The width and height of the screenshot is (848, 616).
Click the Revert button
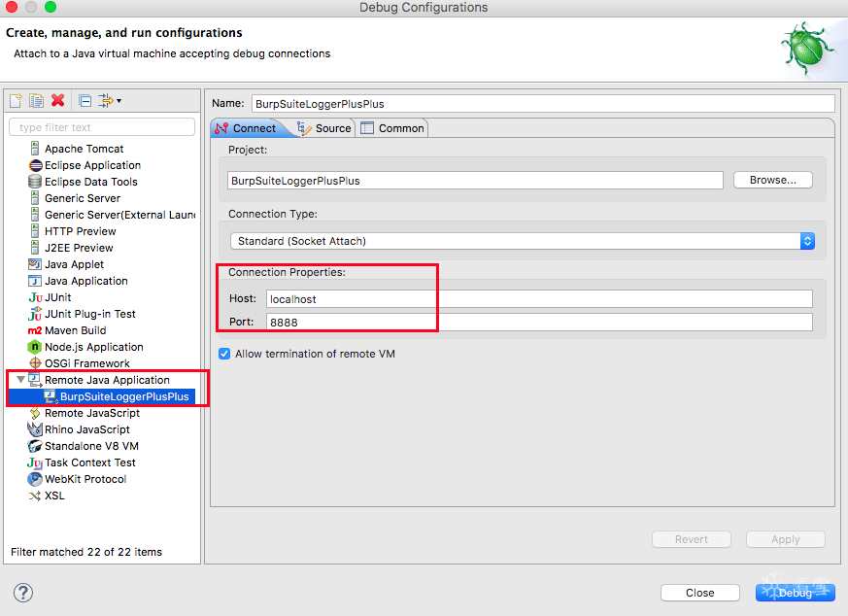pyautogui.click(x=692, y=539)
